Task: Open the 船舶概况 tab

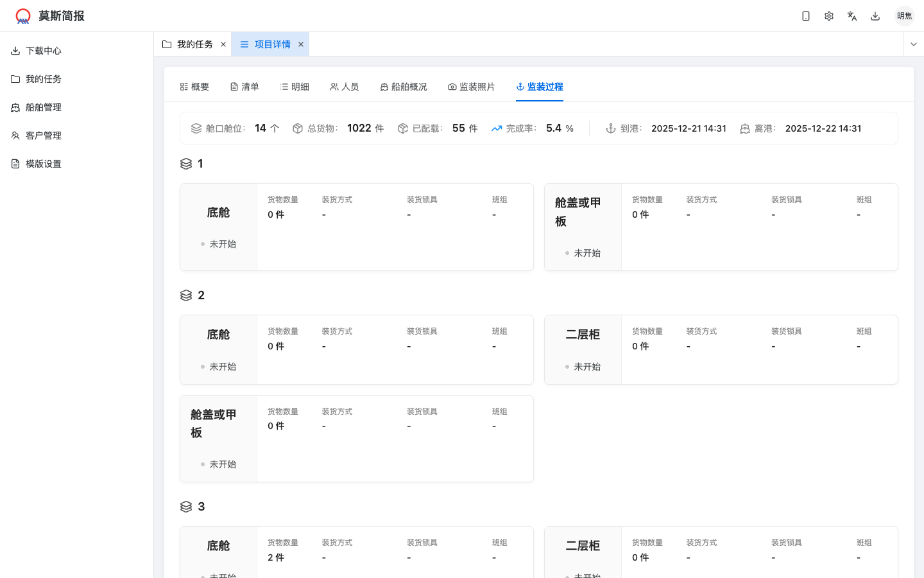Action: [x=403, y=86]
